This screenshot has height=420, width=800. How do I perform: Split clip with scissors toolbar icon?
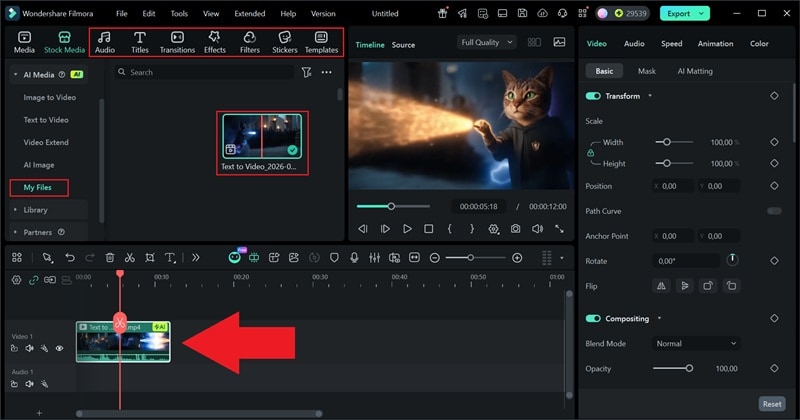tap(130, 258)
